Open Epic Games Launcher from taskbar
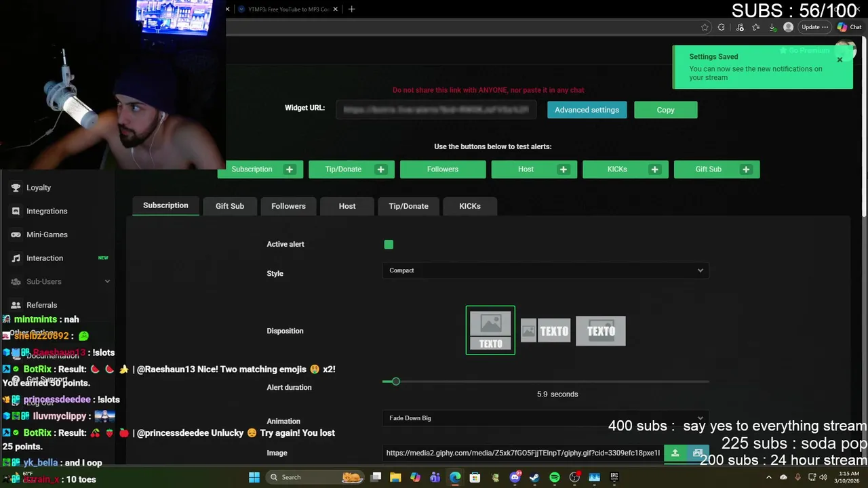868x488 pixels. pos(614,477)
